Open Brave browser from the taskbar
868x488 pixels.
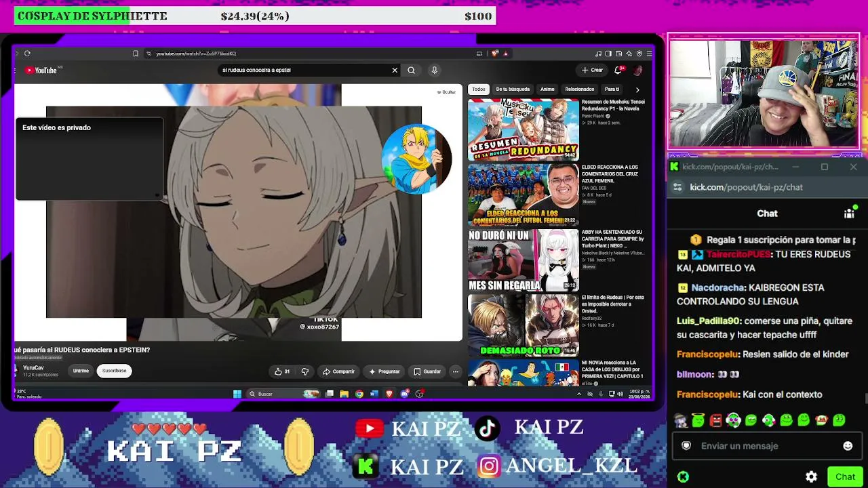coord(389,394)
